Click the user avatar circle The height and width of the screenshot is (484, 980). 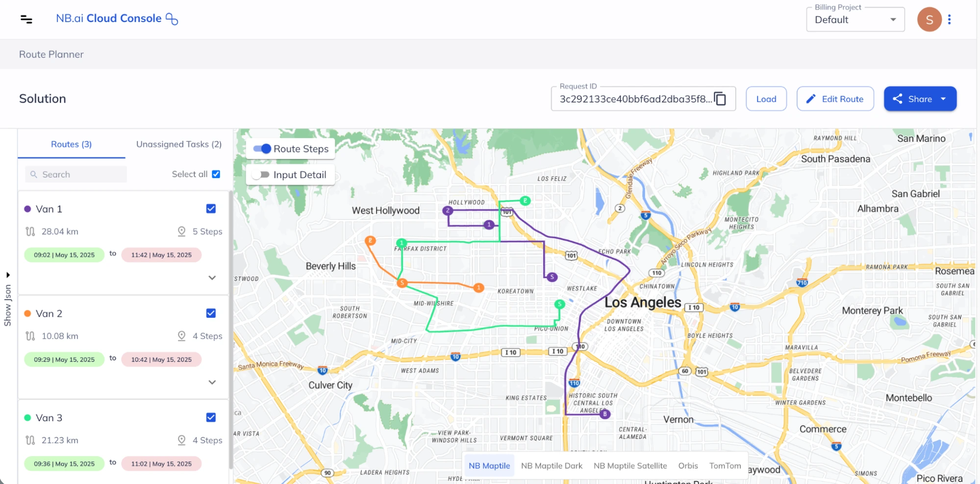[929, 19]
